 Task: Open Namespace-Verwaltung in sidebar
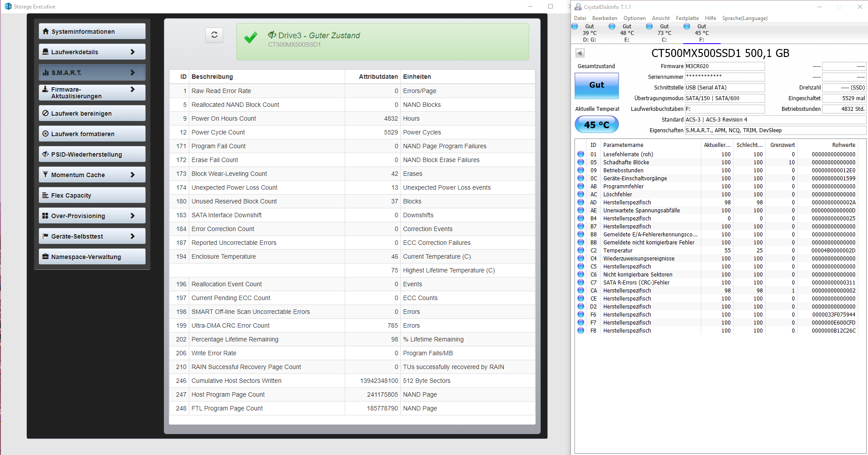92,256
